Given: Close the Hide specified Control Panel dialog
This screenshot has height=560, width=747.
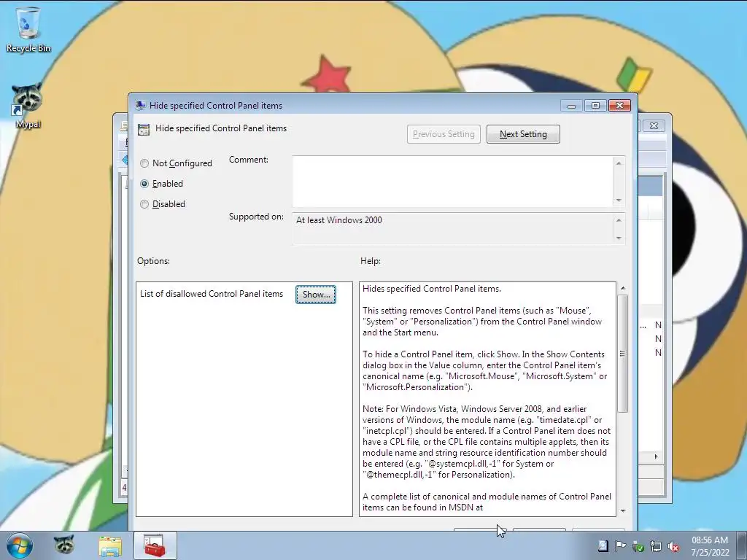Looking at the screenshot, I should (x=620, y=105).
